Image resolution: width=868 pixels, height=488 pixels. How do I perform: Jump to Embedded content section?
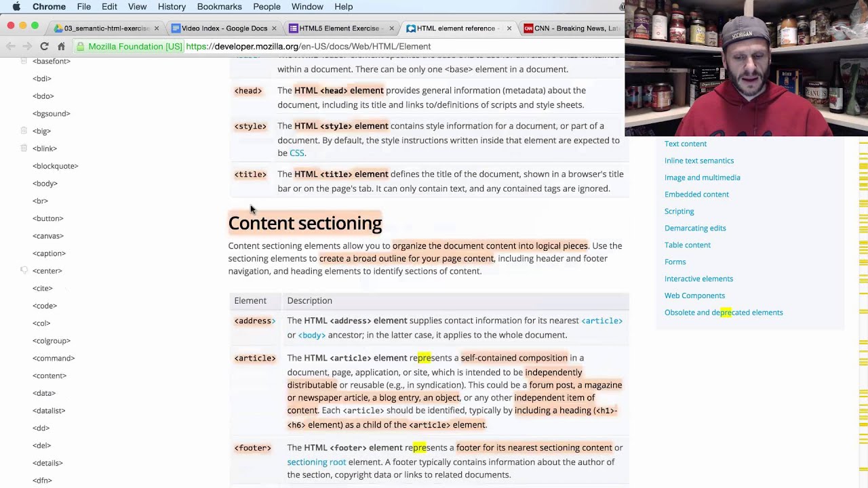click(x=696, y=195)
